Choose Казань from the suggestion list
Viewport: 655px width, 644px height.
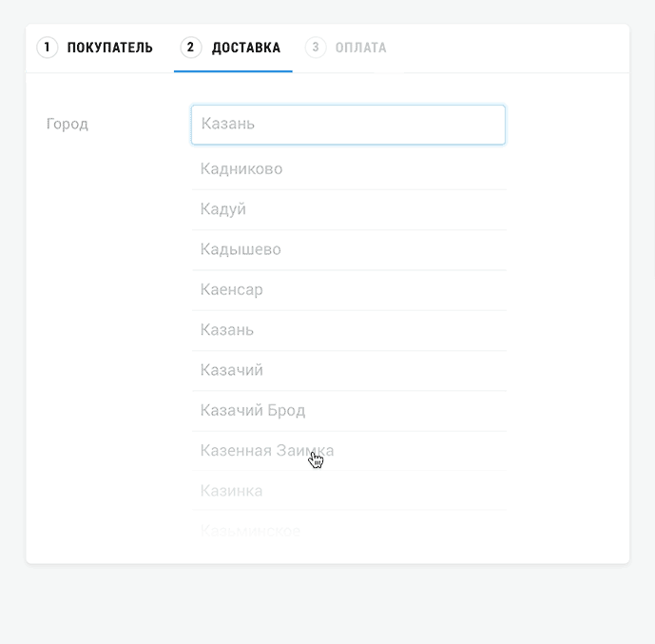pos(349,330)
